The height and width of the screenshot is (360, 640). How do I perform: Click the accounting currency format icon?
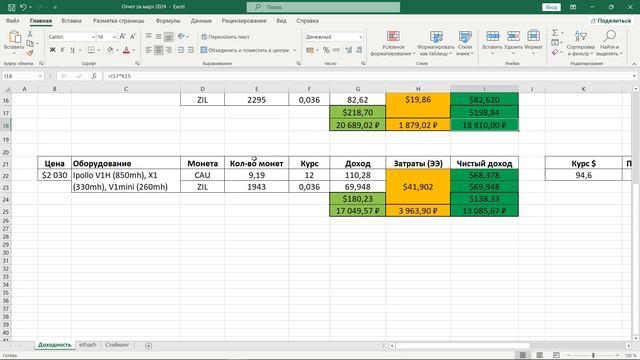[310, 50]
